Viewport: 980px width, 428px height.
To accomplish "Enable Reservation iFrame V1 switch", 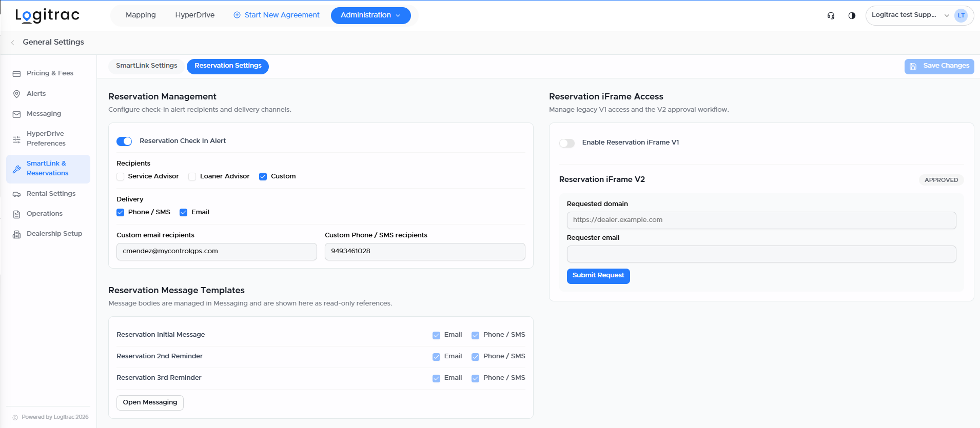I will [x=567, y=143].
